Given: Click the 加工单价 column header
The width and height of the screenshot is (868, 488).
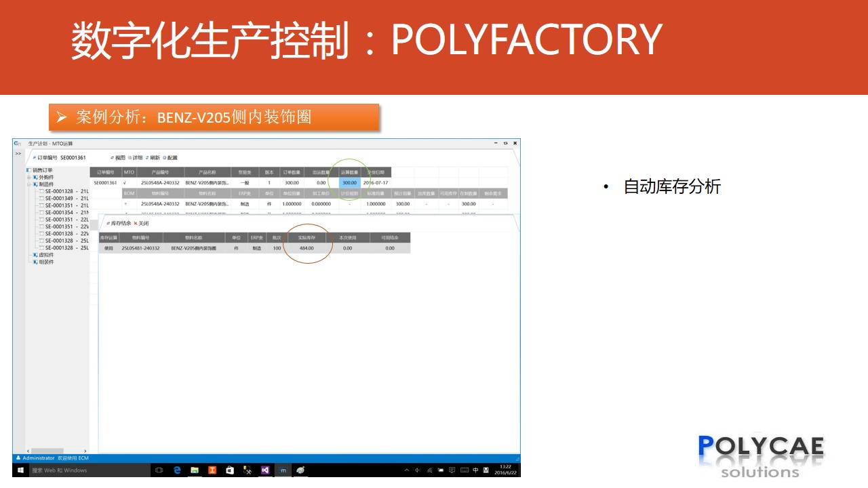Looking at the screenshot, I should pyautogui.click(x=321, y=193).
